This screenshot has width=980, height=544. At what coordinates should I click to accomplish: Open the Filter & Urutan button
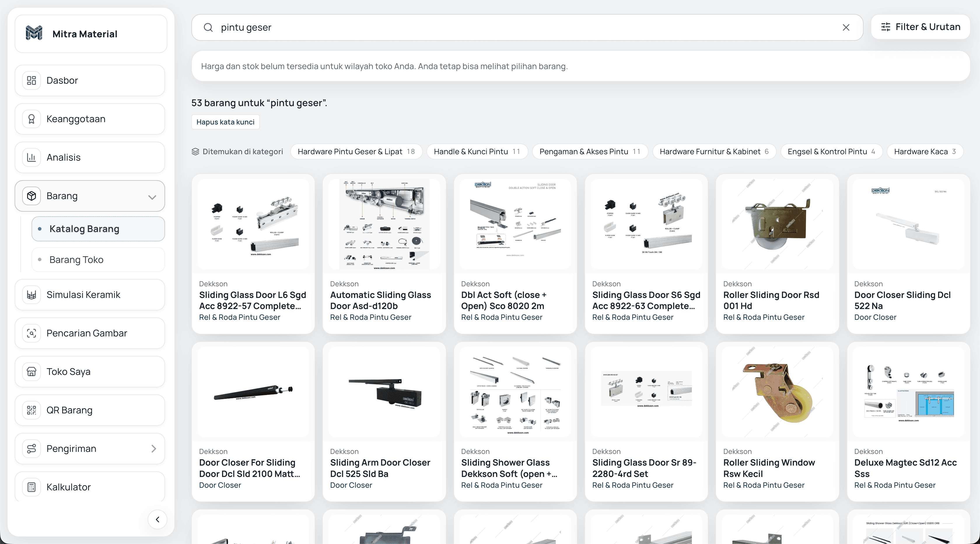pyautogui.click(x=920, y=27)
